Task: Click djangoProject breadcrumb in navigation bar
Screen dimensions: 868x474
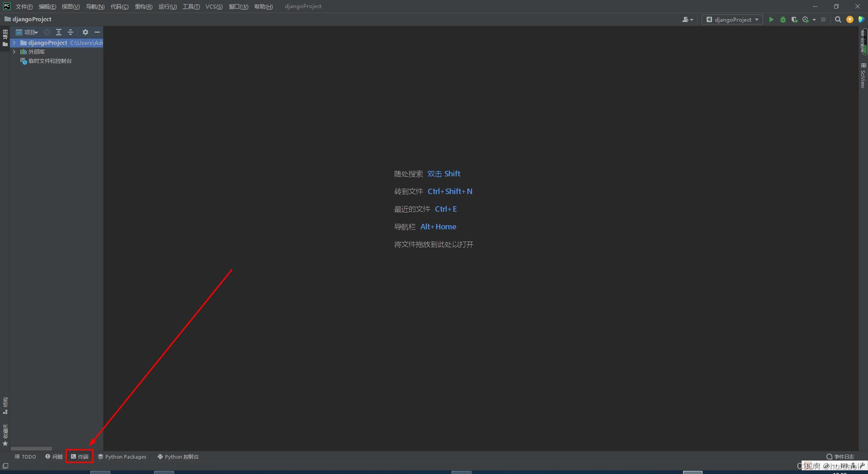Action: pos(28,19)
